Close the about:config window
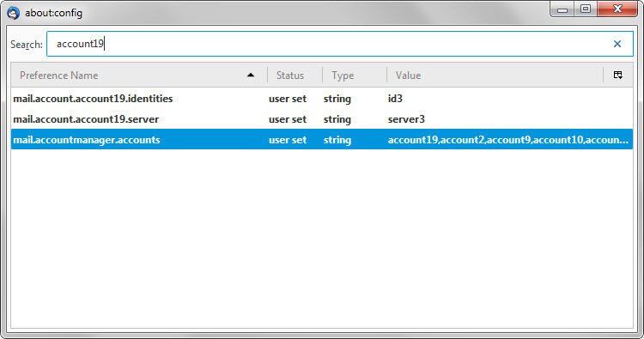The height and width of the screenshot is (339, 644). [x=617, y=9]
